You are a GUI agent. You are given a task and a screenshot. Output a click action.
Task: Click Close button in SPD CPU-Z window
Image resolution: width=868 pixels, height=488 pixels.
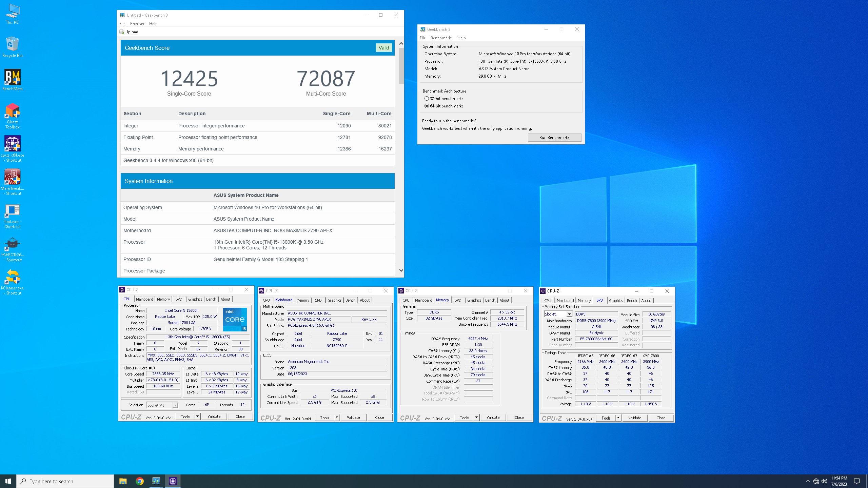(661, 418)
